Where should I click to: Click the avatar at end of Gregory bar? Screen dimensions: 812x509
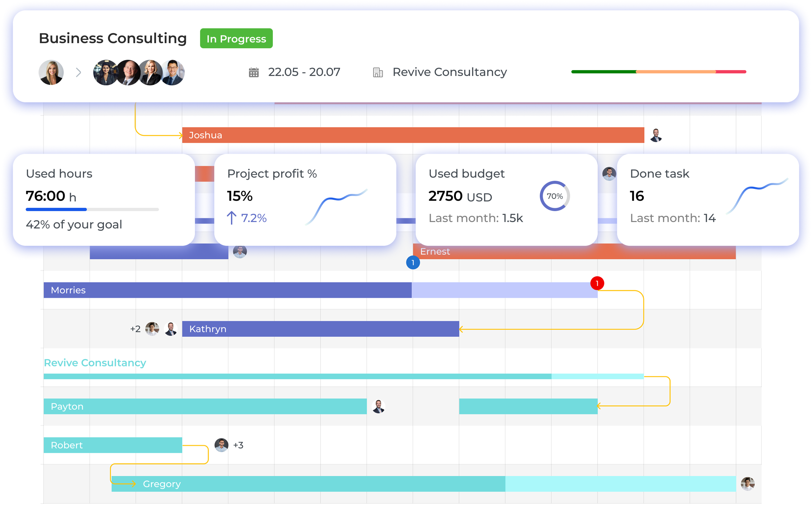747,484
